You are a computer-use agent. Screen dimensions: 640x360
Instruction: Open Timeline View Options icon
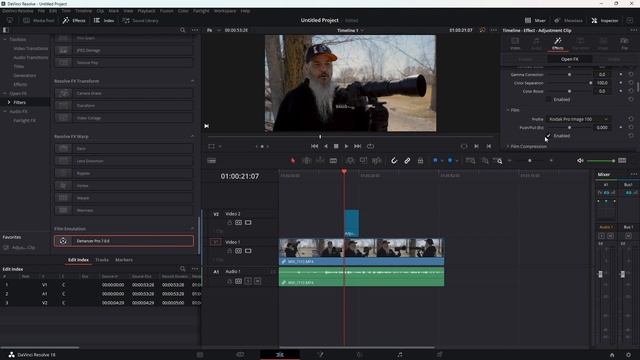(x=211, y=161)
